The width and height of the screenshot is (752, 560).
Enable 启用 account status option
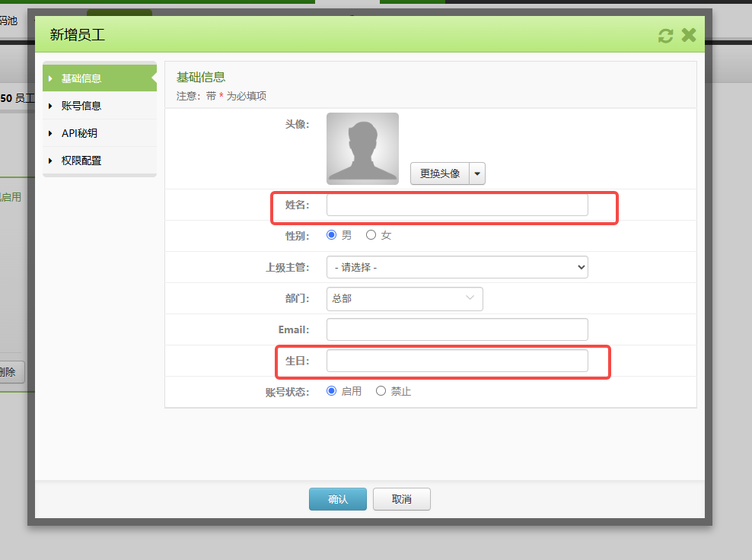coord(330,390)
